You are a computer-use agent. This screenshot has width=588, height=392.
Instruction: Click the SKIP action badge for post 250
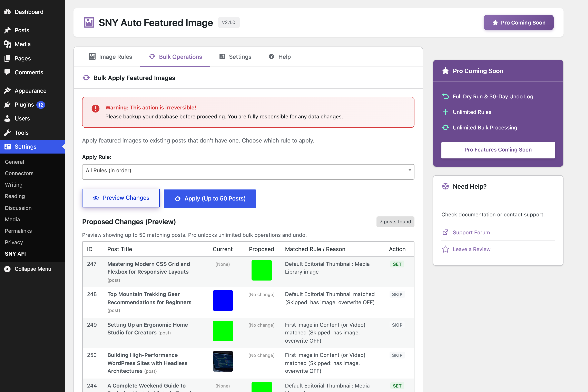(x=397, y=355)
